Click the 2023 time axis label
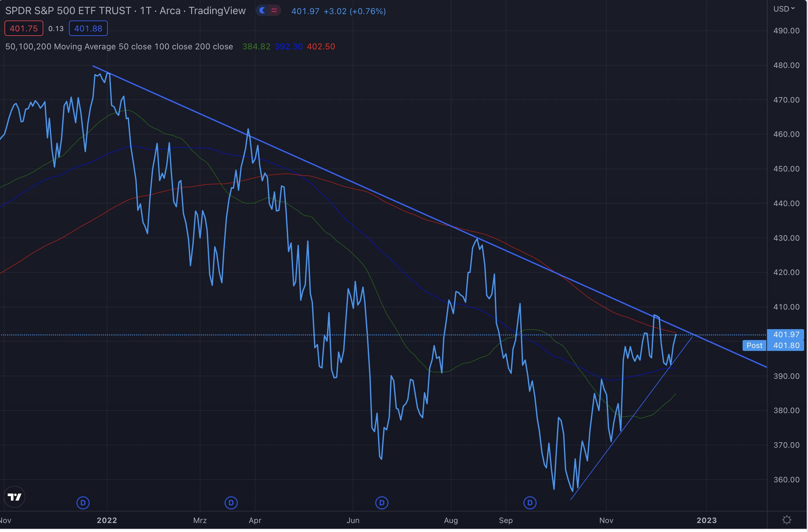Screen dimensions: 808x532 pyautogui.click(x=706, y=520)
